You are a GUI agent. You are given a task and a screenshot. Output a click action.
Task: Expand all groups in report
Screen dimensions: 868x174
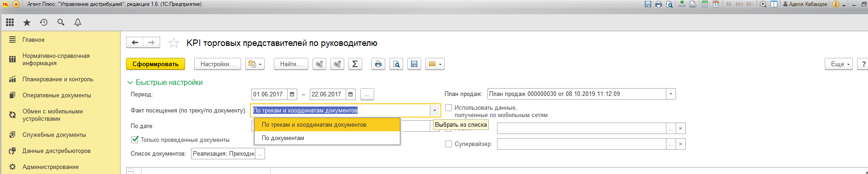coord(337,64)
